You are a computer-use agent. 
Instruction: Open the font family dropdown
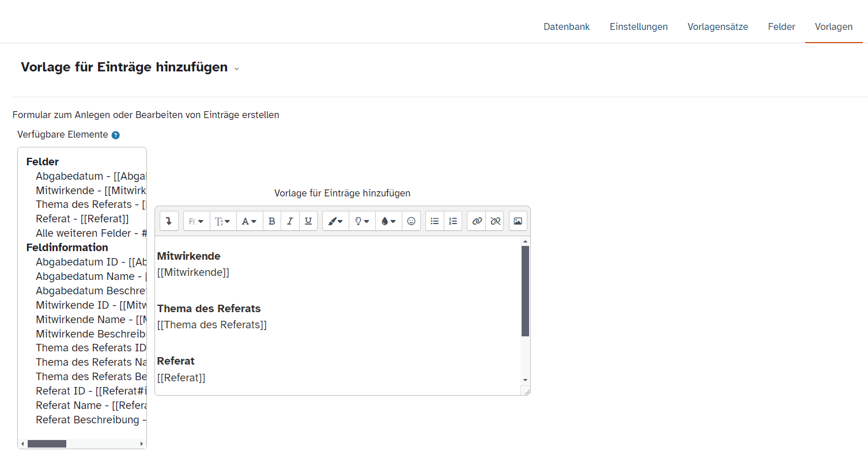tap(197, 221)
